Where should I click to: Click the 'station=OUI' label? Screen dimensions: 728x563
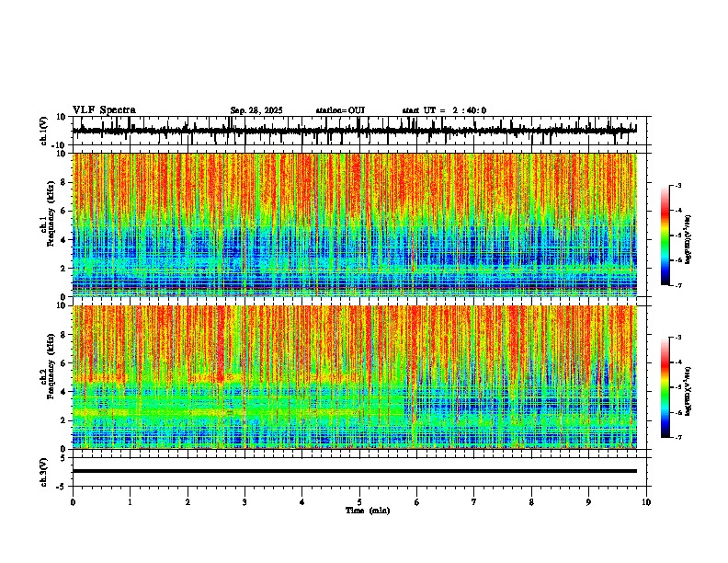coord(340,110)
